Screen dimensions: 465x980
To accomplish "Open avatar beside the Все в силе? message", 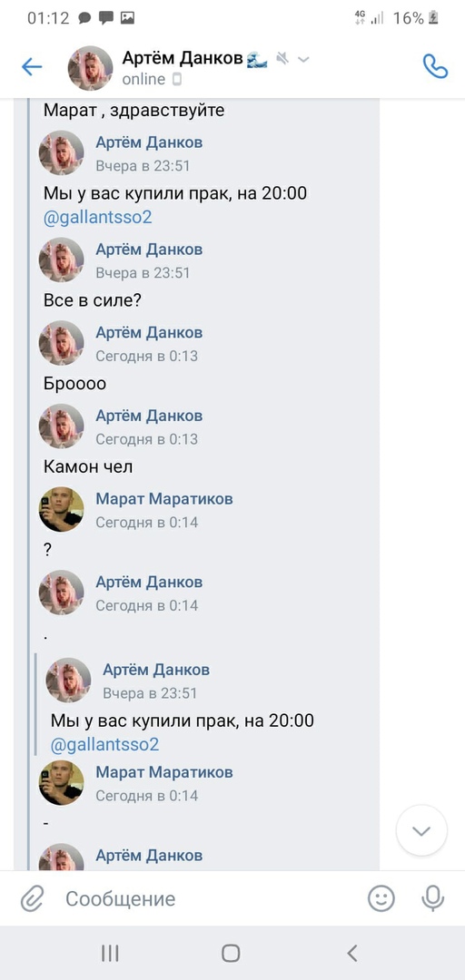I will 62,260.
